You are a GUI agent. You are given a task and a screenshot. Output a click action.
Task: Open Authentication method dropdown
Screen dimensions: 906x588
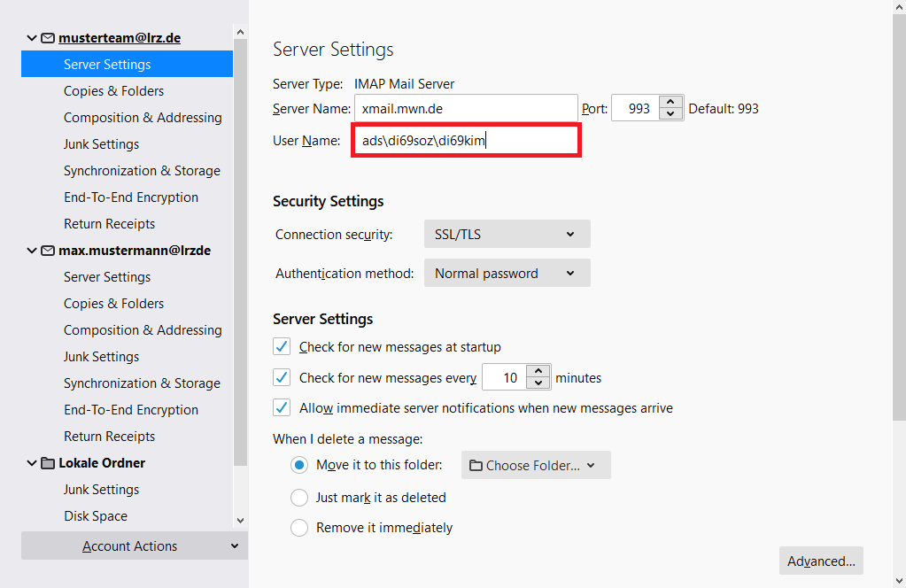tap(507, 273)
